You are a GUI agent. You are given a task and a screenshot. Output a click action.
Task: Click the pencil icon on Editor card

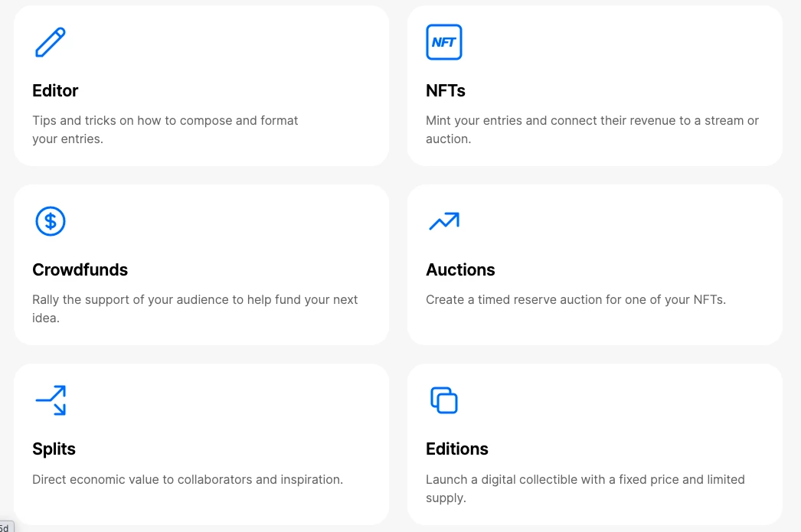click(x=50, y=42)
